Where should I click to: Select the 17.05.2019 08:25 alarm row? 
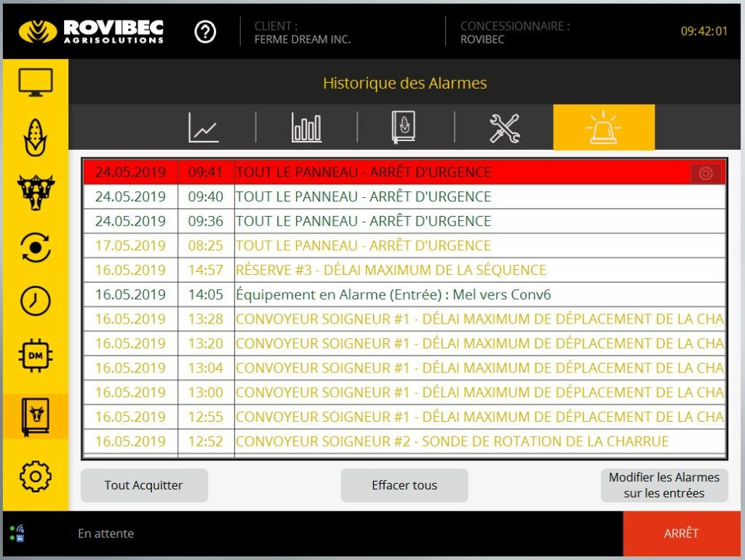tap(405, 246)
